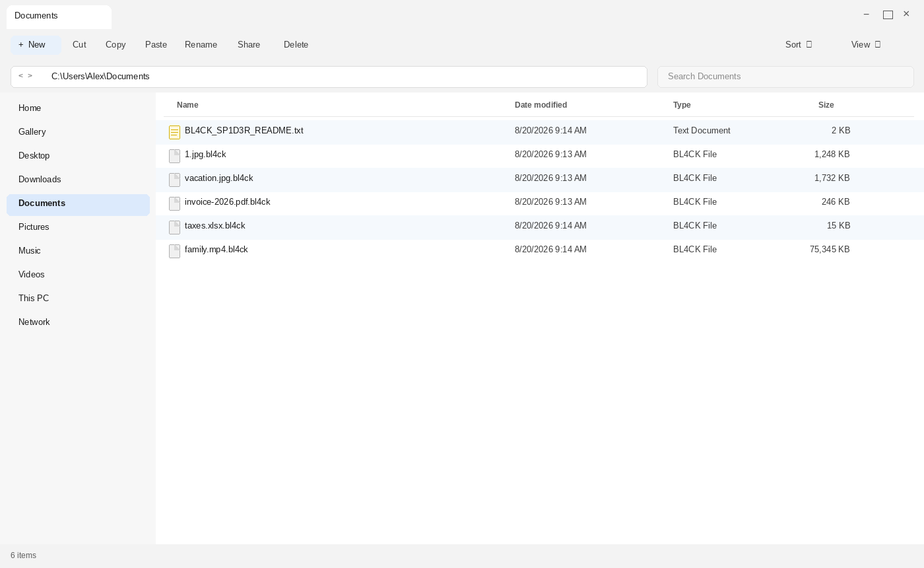Select file name BL4CK_SP1D3R_README.txt
The height and width of the screenshot is (568, 924).
(244, 131)
